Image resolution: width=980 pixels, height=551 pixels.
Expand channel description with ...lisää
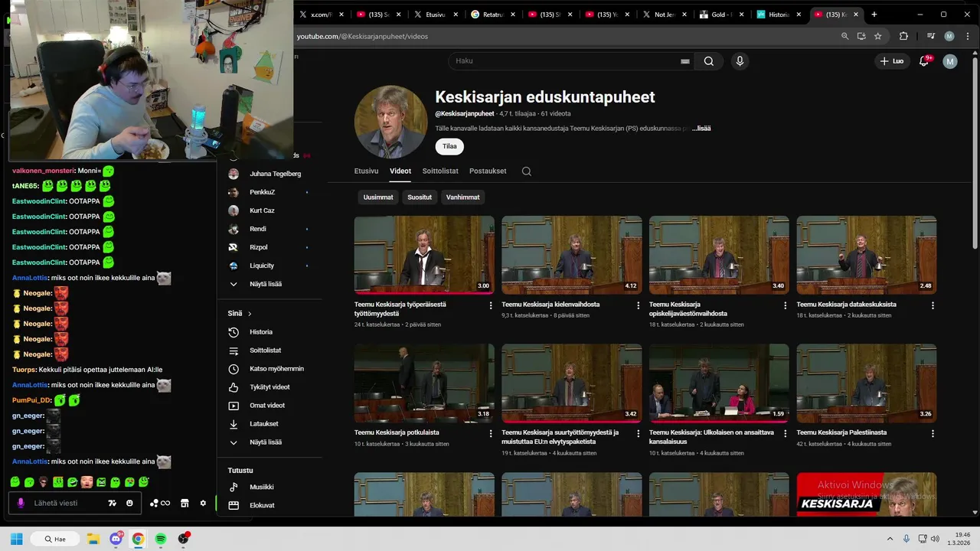coord(701,129)
